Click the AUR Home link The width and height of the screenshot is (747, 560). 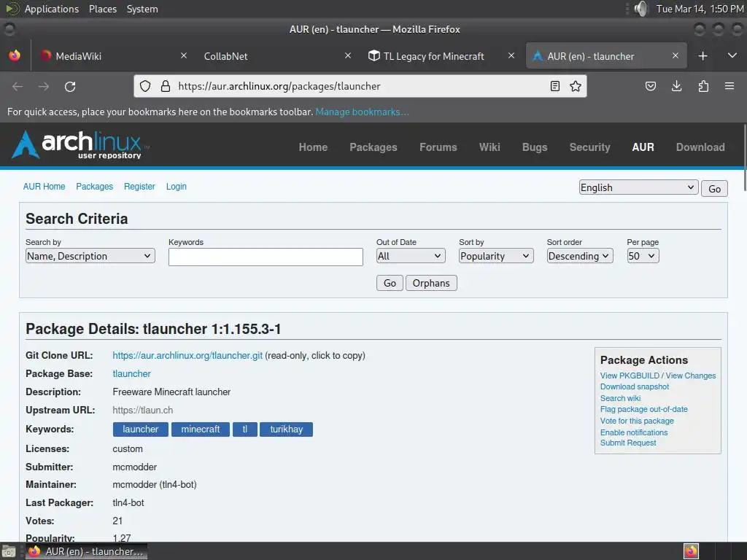click(44, 187)
